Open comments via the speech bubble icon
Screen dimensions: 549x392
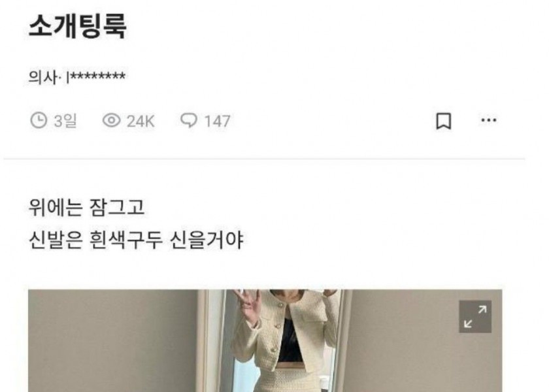pos(189,120)
